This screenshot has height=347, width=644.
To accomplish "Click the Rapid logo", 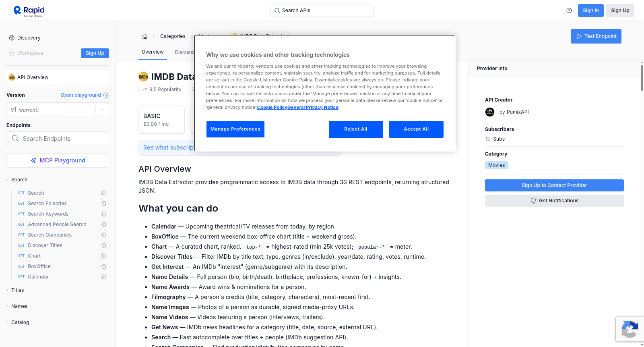I will 29,11.
